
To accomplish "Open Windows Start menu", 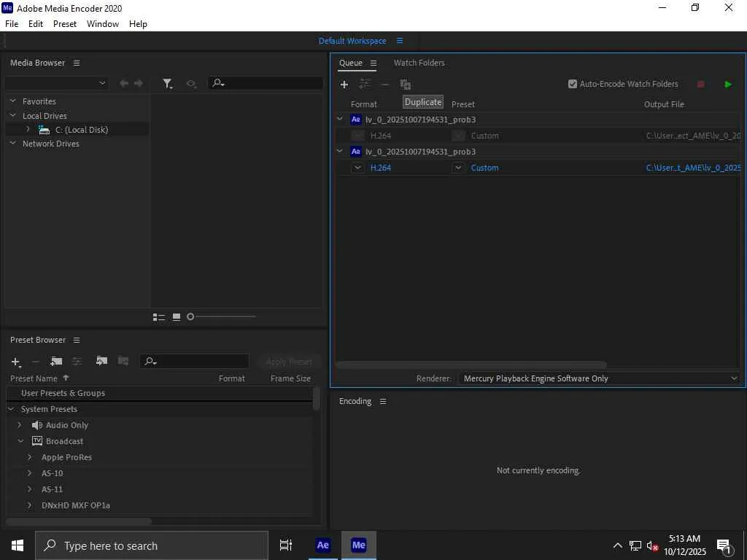I will click(x=18, y=545).
